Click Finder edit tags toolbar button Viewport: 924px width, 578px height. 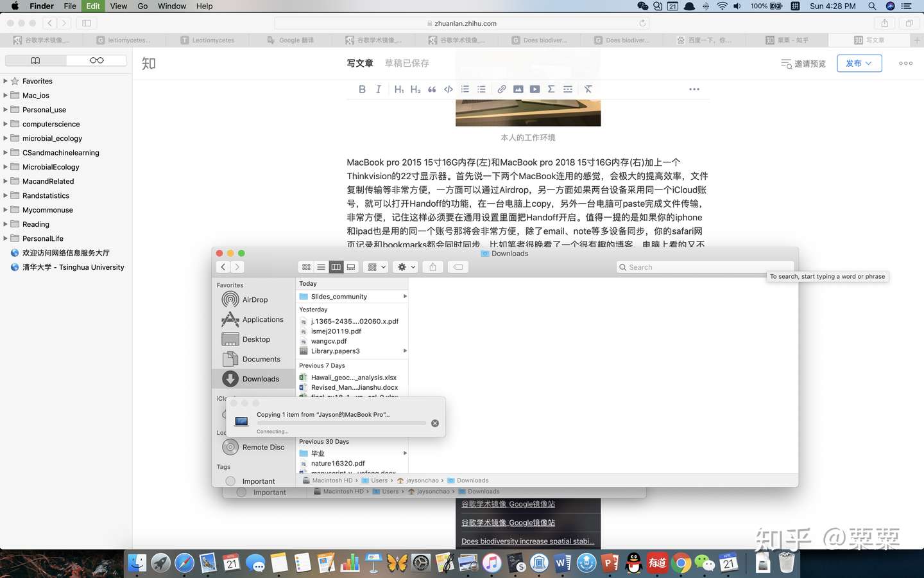coord(458,267)
